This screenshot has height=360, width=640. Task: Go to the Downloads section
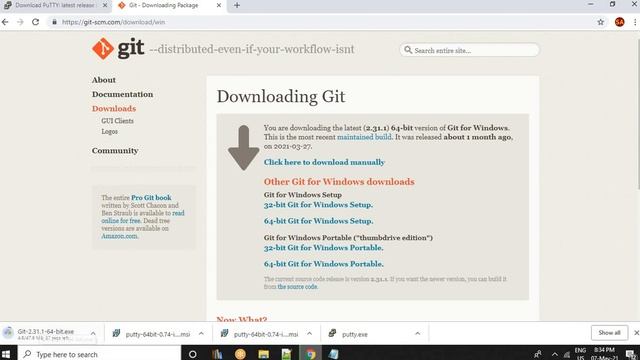coord(114,109)
